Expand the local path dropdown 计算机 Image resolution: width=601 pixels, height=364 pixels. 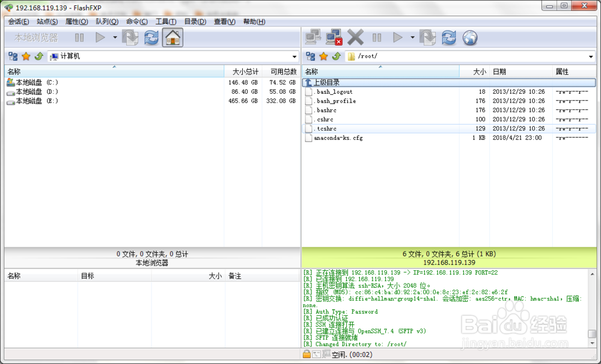coord(294,56)
